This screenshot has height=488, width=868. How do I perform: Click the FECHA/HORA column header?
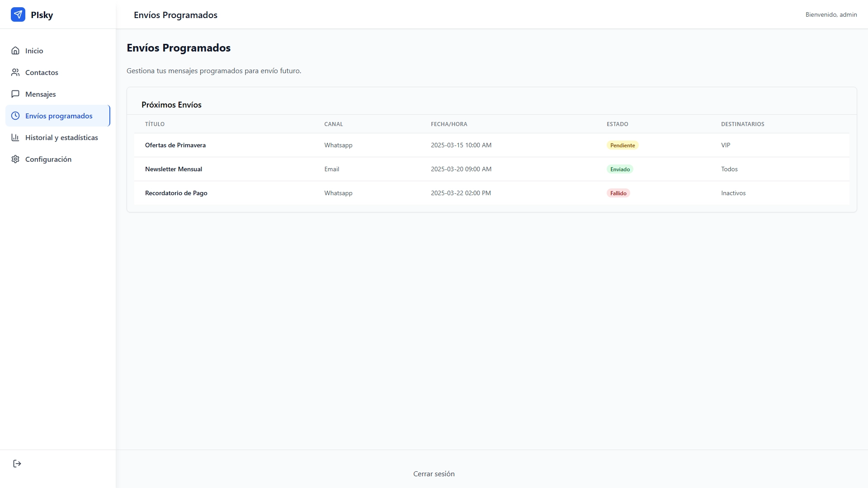tap(449, 124)
